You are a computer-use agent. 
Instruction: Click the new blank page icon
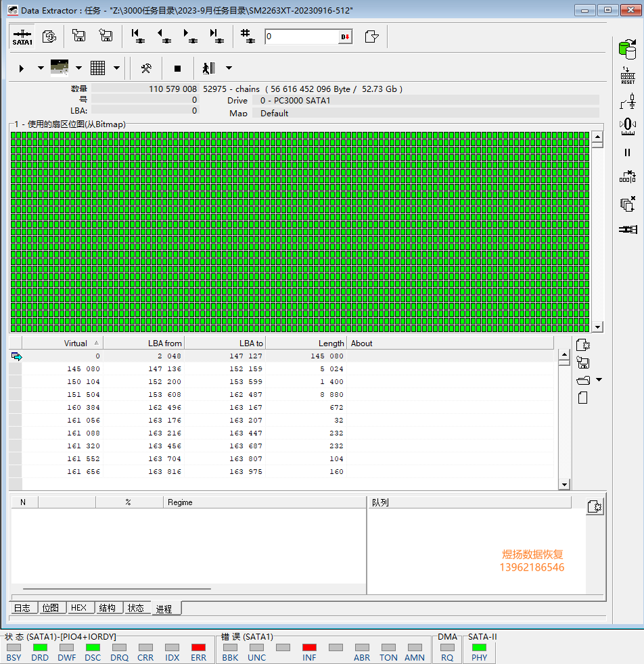pos(583,398)
